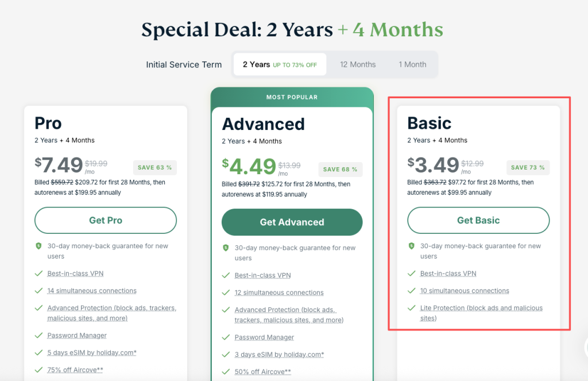Click the Get Pro button
Image resolution: width=588 pixels, height=381 pixels.
click(x=106, y=220)
